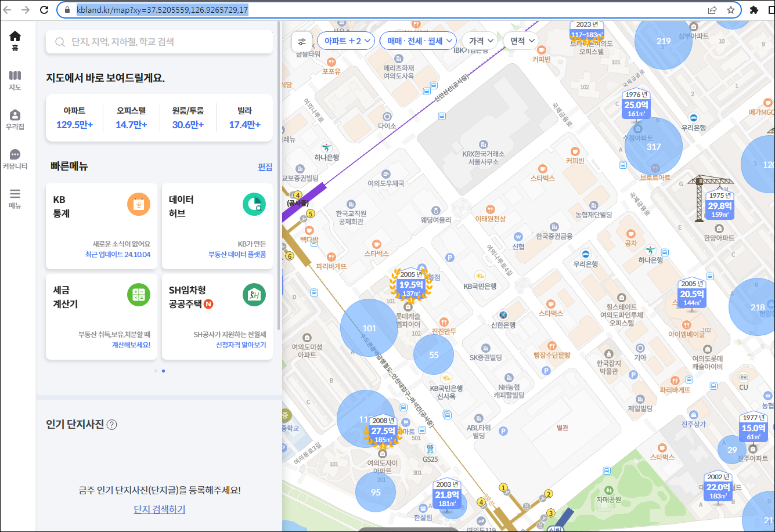The image size is (775, 532).
Task: Click the 데이터 허브 green chart icon
Action: coord(254,204)
